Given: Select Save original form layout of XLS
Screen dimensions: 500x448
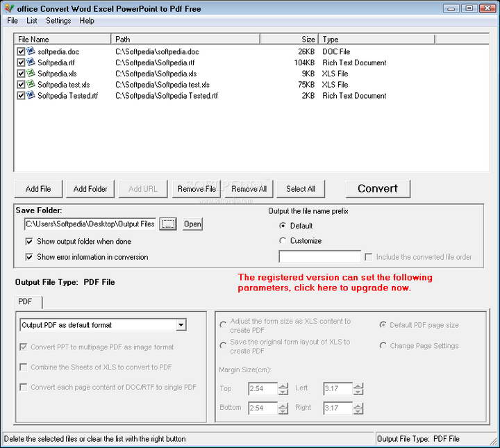Looking at the screenshot, I should click(223, 346).
